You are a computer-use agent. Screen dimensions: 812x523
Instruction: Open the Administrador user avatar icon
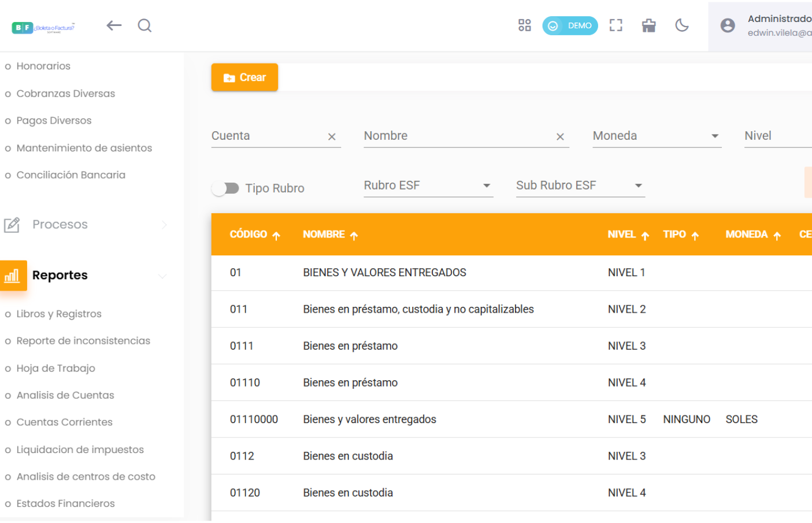tap(728, 25)
